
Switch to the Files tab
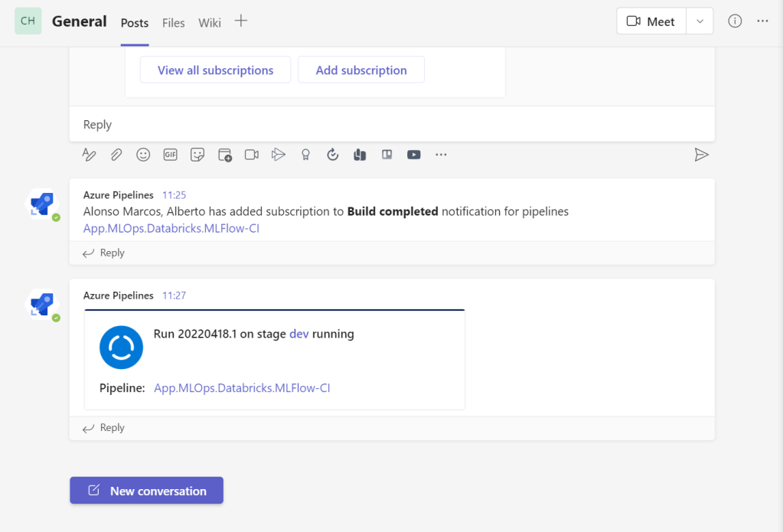coord(174,23)
